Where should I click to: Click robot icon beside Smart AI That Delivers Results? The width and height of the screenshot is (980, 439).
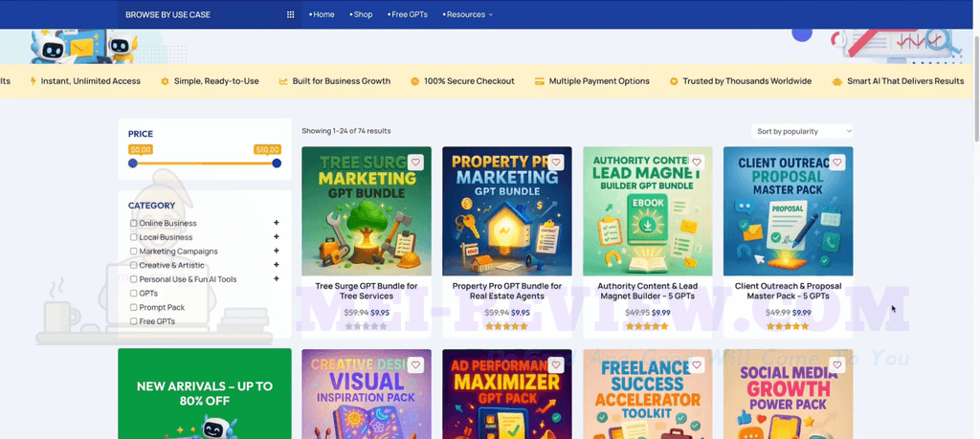[x=837, y=81]
